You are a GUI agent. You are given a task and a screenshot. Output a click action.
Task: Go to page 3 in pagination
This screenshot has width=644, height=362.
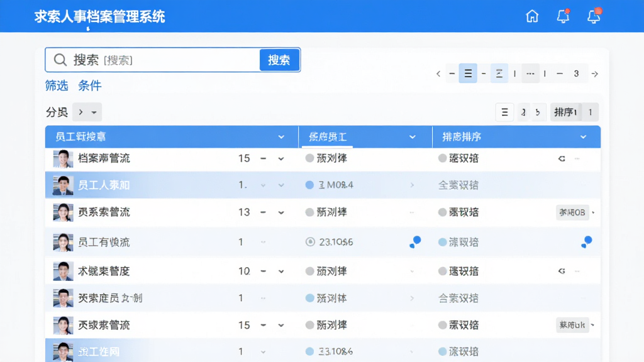(576, 74)
